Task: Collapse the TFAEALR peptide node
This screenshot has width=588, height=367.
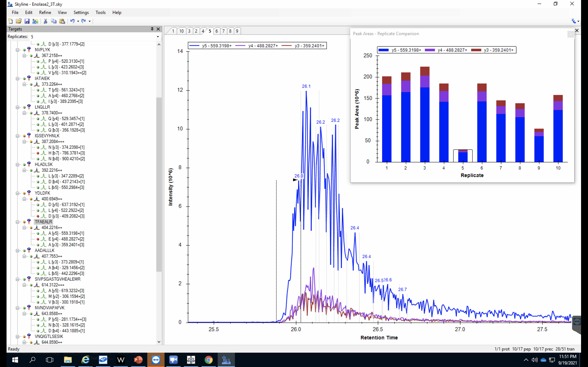Action: [18, 222]
